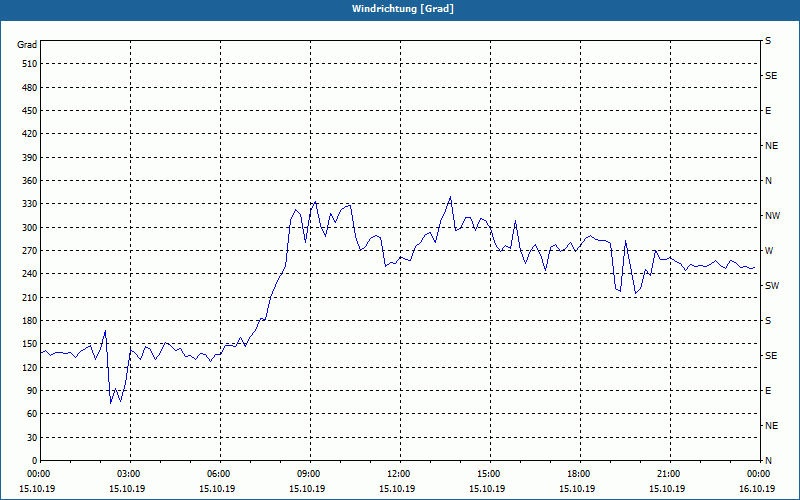Click the 150 degree axis label
Screen dimensions: 800x500
29,344
